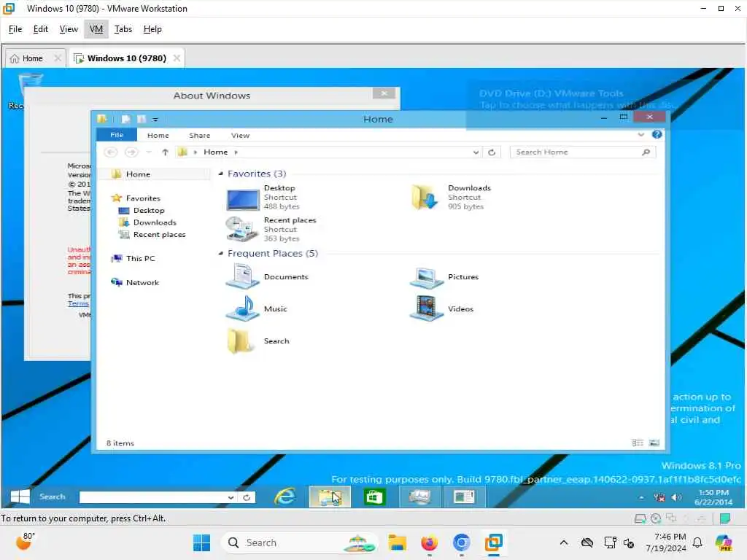This screenshot has width=747, height=560.
Task: Click File Explorer on guest taskbar
Action: pos(330,497)
